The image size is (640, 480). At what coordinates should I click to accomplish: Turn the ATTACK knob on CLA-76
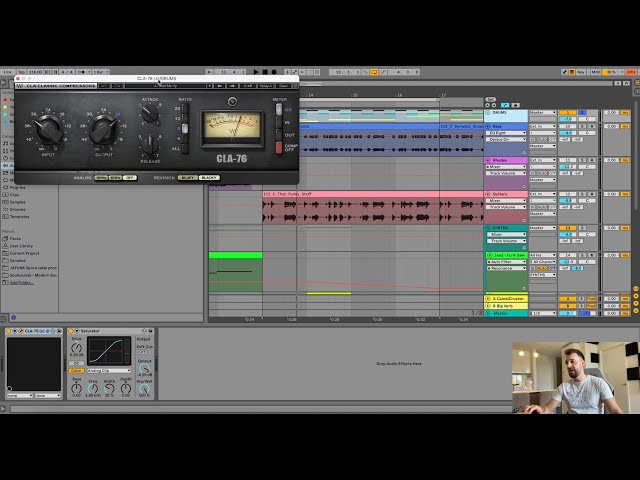pyautogui.click(x=150, y=113)
